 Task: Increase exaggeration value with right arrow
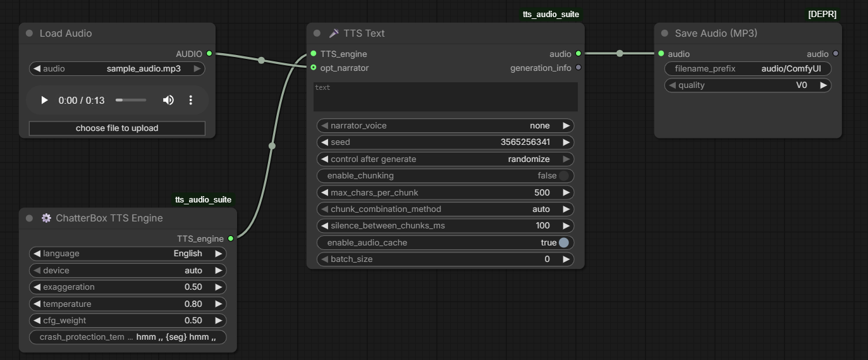pos(219,287)
